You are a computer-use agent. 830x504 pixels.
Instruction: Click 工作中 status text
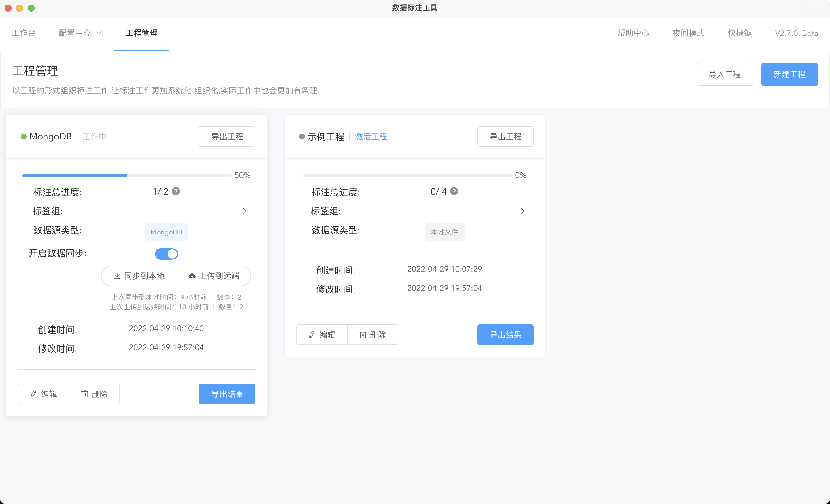click(95, 136)
